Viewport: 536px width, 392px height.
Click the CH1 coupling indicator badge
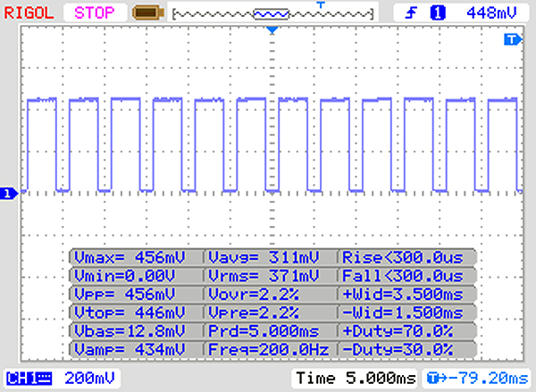tap(29, 379)
